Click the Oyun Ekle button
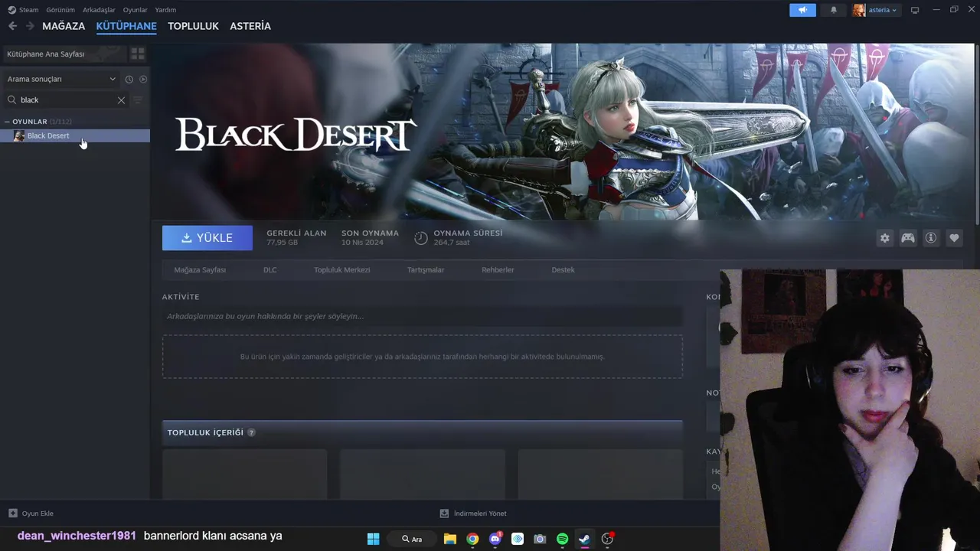Viewport: 980px width, 551px height. coord(31,514)
